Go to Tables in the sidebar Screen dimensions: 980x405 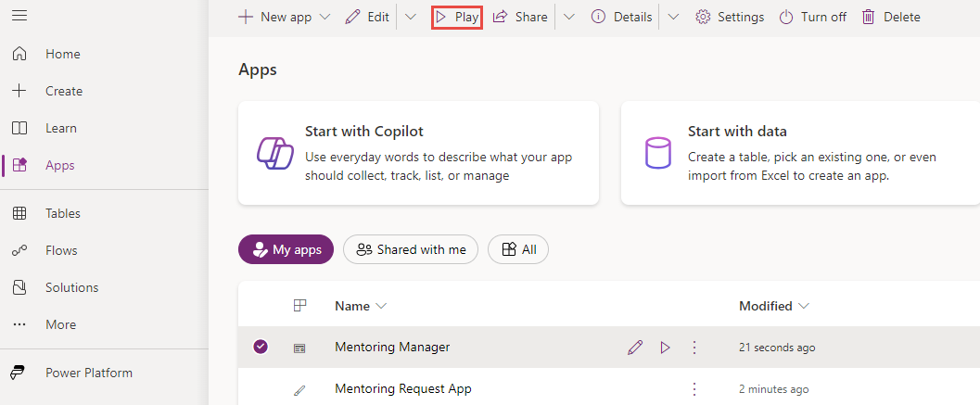click(x=63, y=213)
